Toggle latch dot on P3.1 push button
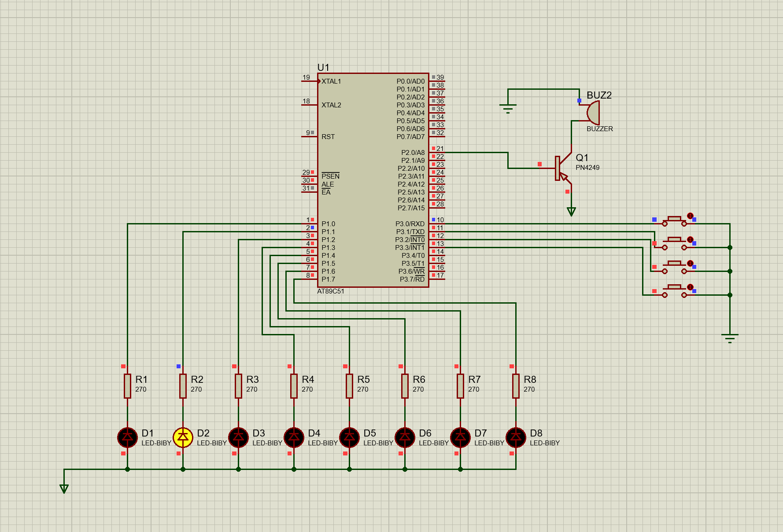This screenshot has height=532, width=783. 690,240
